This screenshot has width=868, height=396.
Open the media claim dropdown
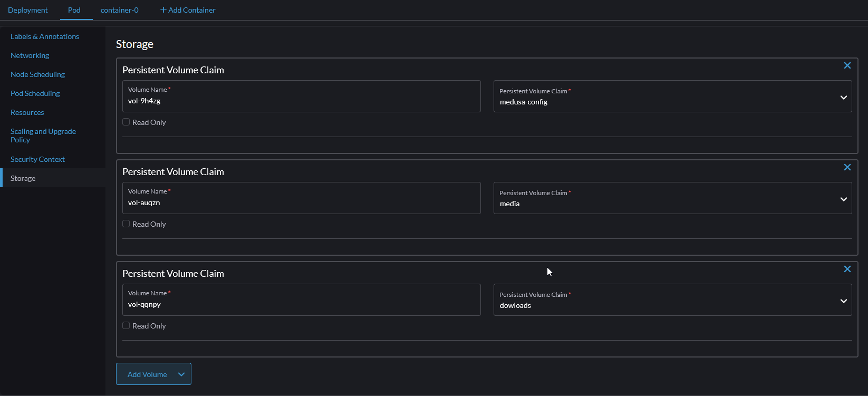tap(672, 198)
